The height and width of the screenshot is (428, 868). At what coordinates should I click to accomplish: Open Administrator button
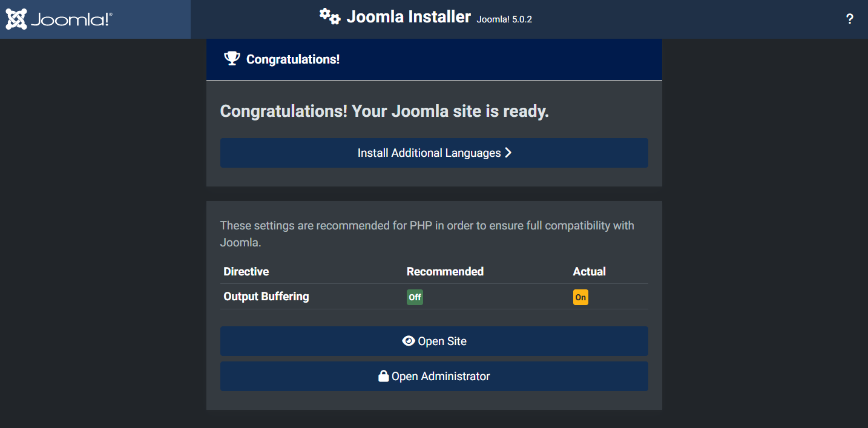[x=434, y=377]
